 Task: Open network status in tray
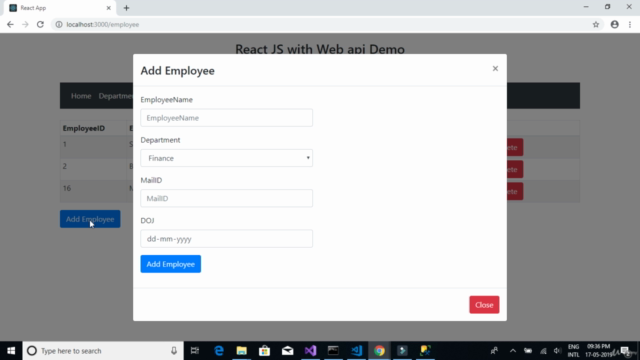543,351
